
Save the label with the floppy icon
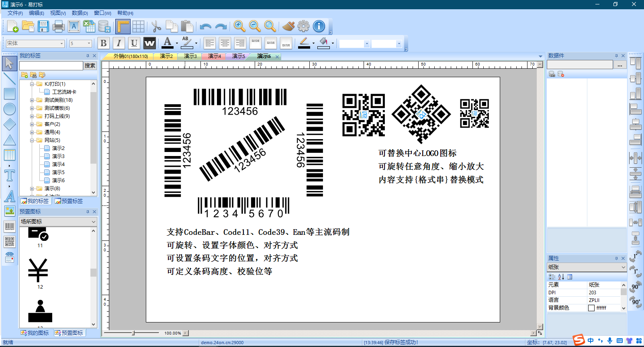tap(43, 27)
